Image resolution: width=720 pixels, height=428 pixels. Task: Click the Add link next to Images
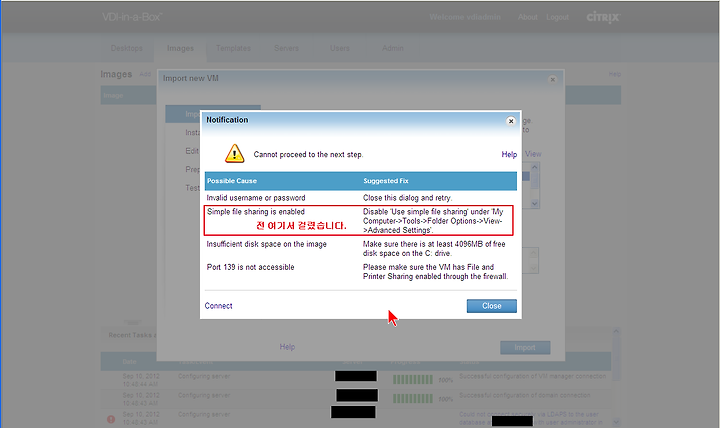coord(145,74)
